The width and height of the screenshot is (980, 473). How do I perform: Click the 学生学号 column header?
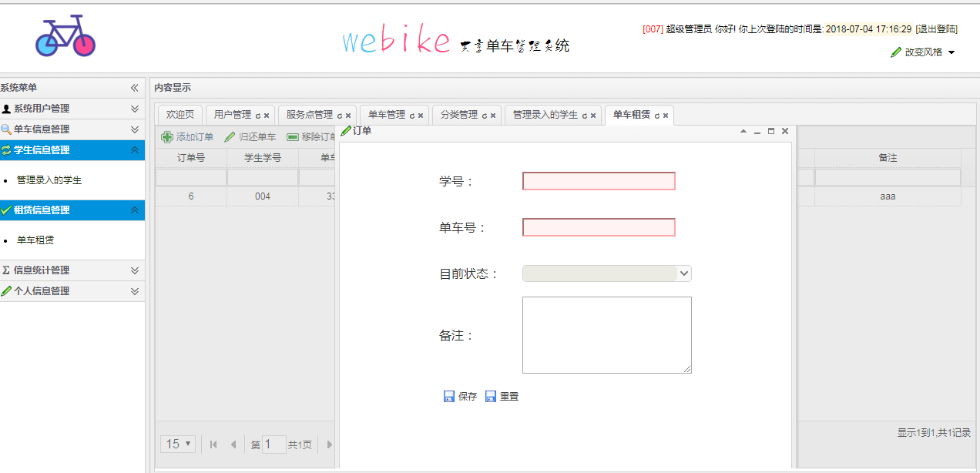263,158
